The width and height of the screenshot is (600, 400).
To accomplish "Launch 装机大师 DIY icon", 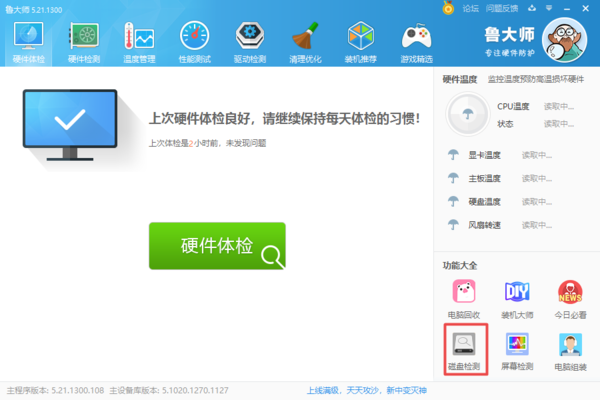I will [518, 298].
